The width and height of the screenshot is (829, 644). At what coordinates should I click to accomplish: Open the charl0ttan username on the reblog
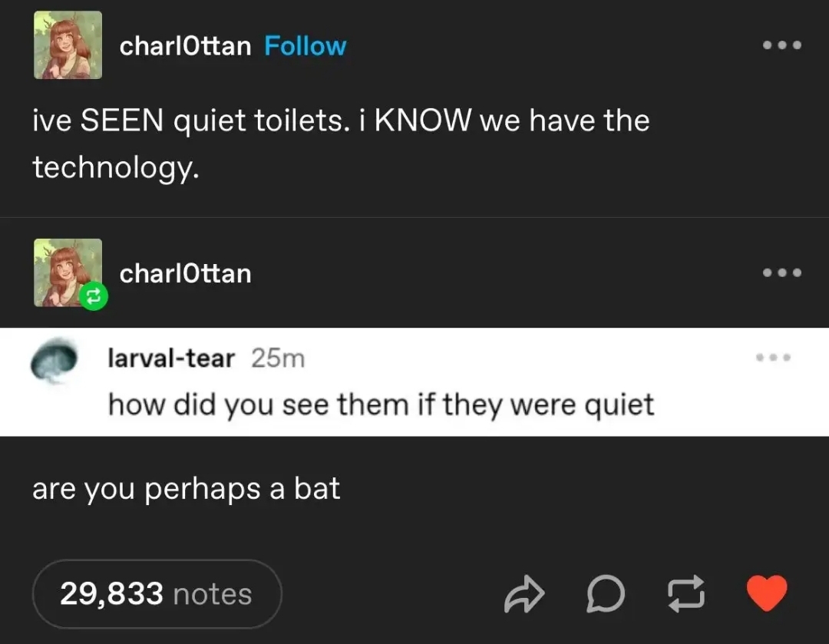(185, 273)
